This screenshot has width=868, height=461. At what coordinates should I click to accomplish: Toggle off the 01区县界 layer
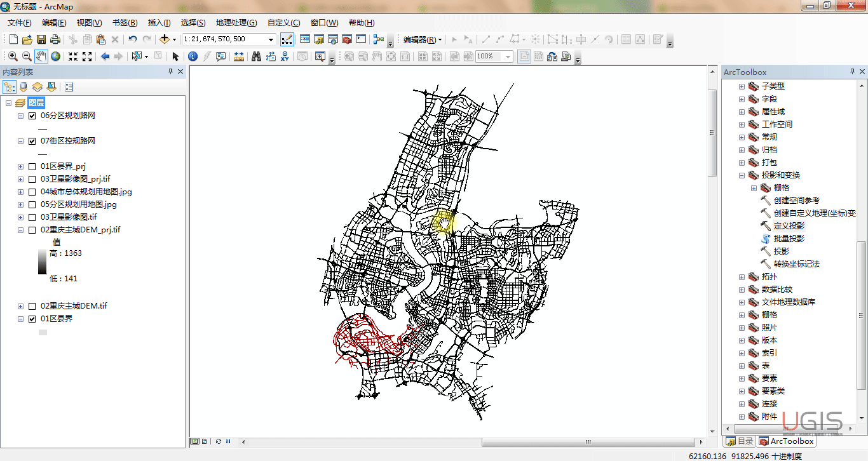click(x=32, y=319)
